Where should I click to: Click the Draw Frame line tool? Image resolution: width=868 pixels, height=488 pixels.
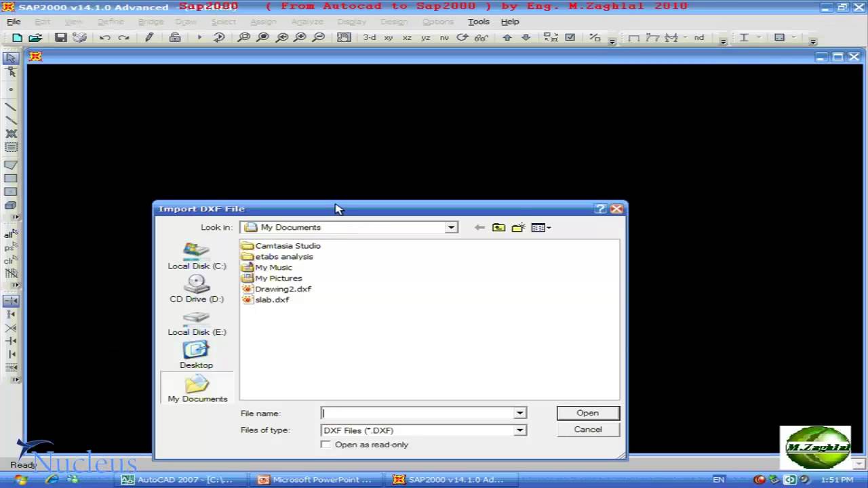coord(11,107)
